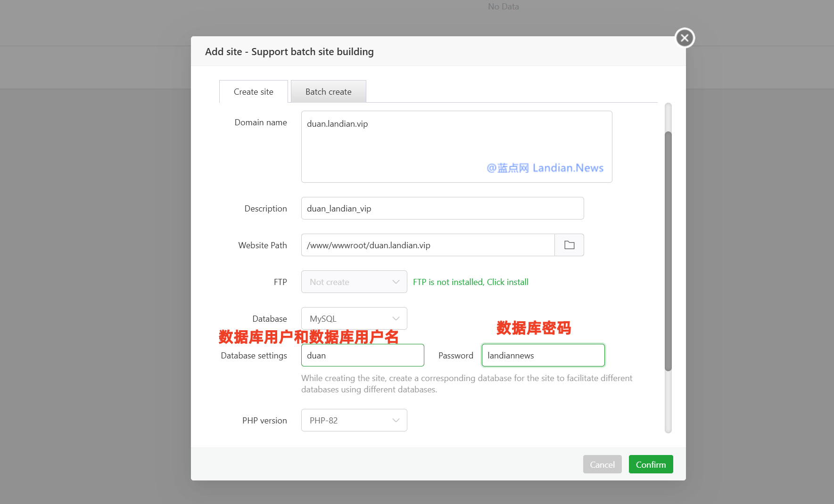Focus the Website Path text field
The width and height of the screenshot is (834, 504).
tap(427, 245)
